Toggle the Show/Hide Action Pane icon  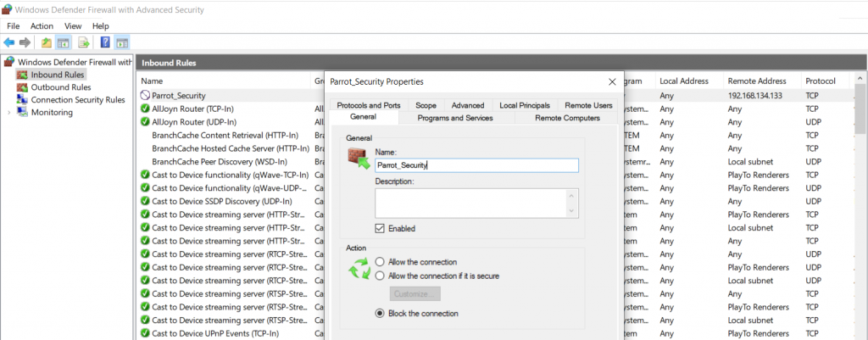click(122, 42)
